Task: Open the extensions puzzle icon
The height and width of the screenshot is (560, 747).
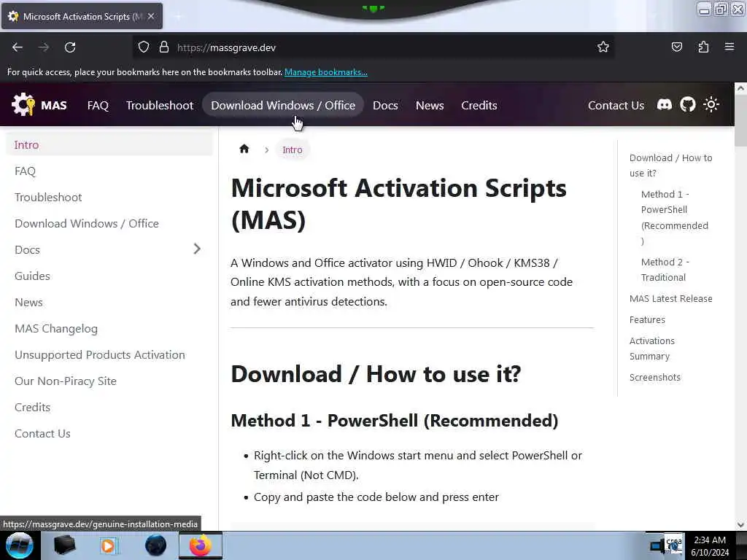Action: (x=703, y=47)
